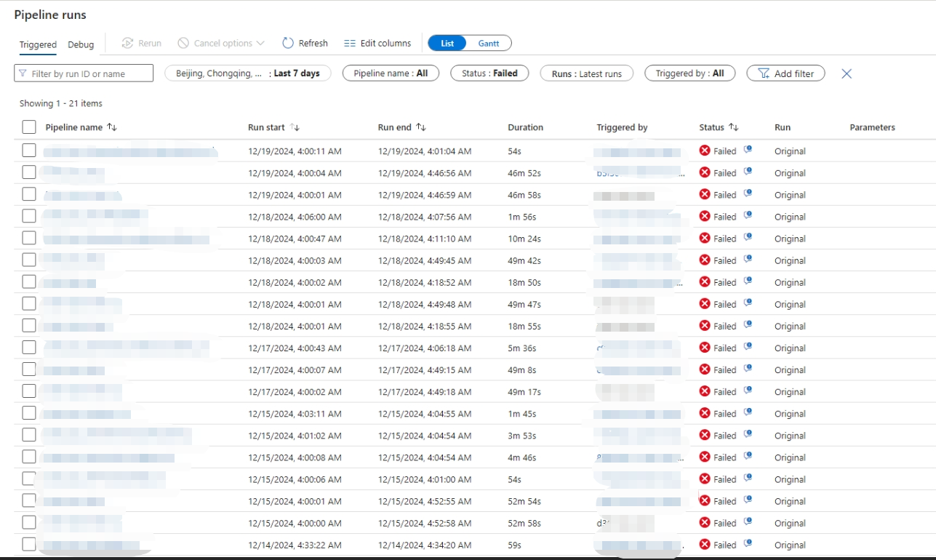Open error bubble icon for 12/15/2024, 4:03:11 AM run
The width and height of the screenshot is (936, 560).
(x=748, y=412)
